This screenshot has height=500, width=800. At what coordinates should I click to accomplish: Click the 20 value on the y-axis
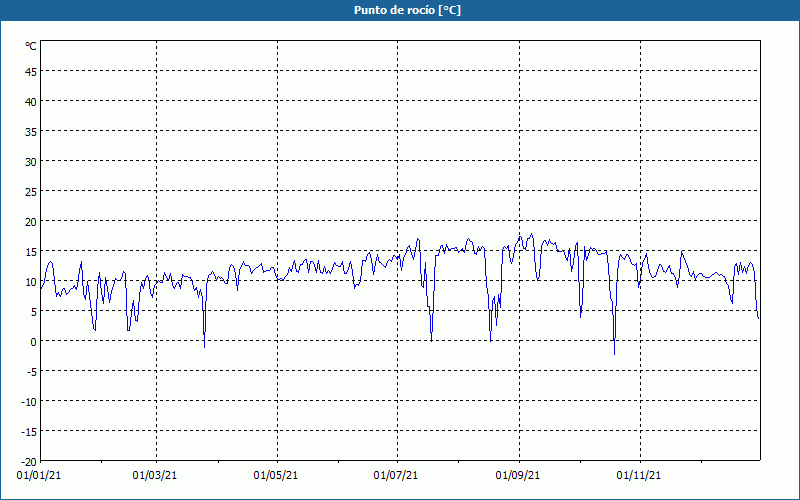click(31, 222)
